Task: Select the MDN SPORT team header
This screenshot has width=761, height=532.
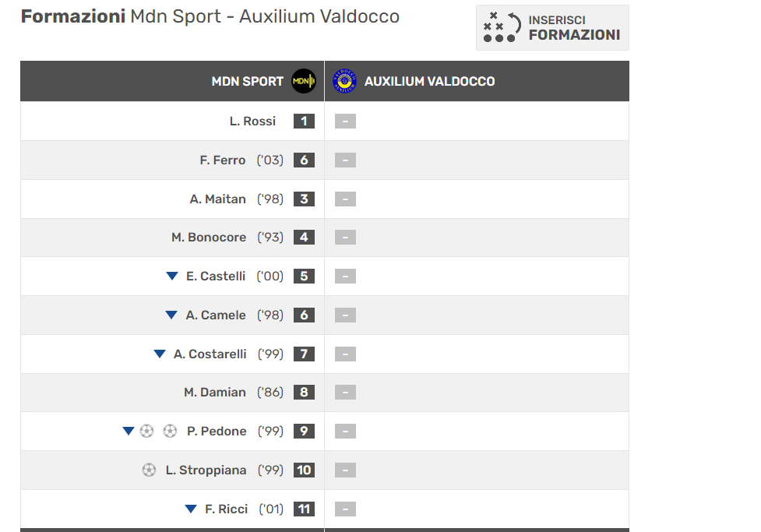Action: point(247,81)
